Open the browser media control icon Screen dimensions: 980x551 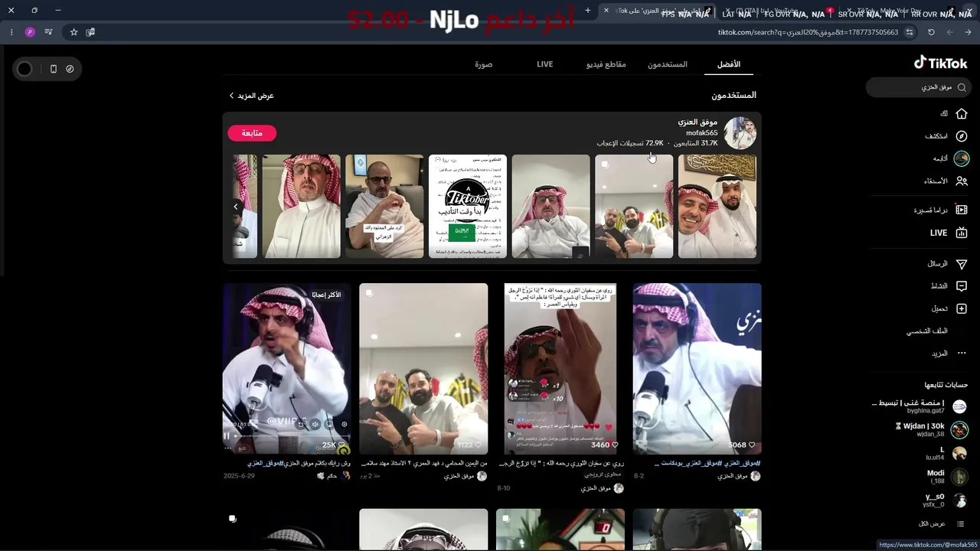pyautogui.click(x=48, y=32)
